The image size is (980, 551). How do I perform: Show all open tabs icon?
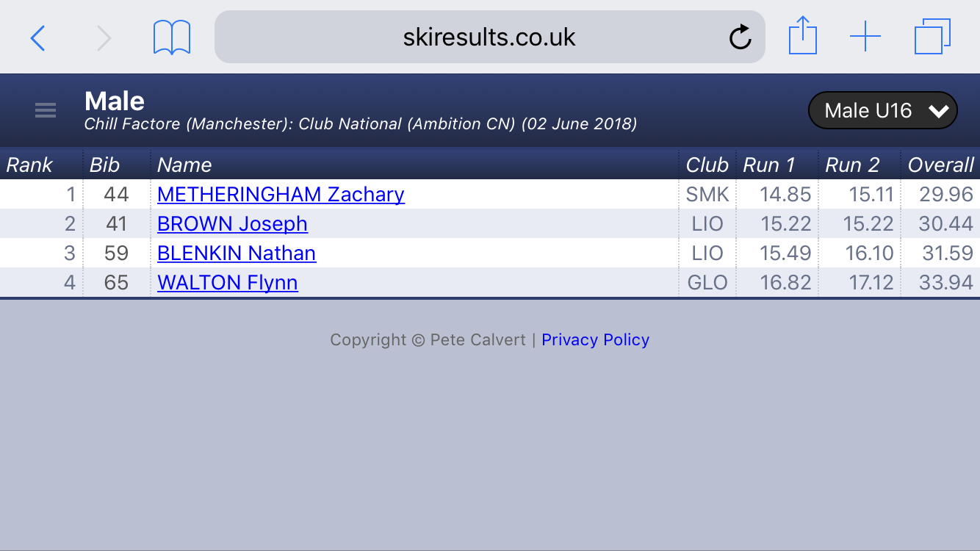pyautogui.click(x=932, y=37)
